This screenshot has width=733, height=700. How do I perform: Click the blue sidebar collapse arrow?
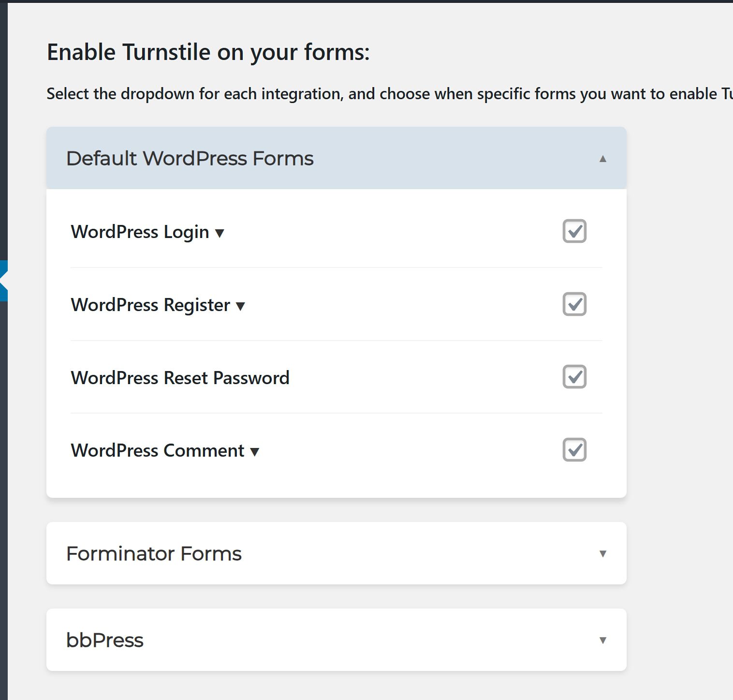(4, 281)
